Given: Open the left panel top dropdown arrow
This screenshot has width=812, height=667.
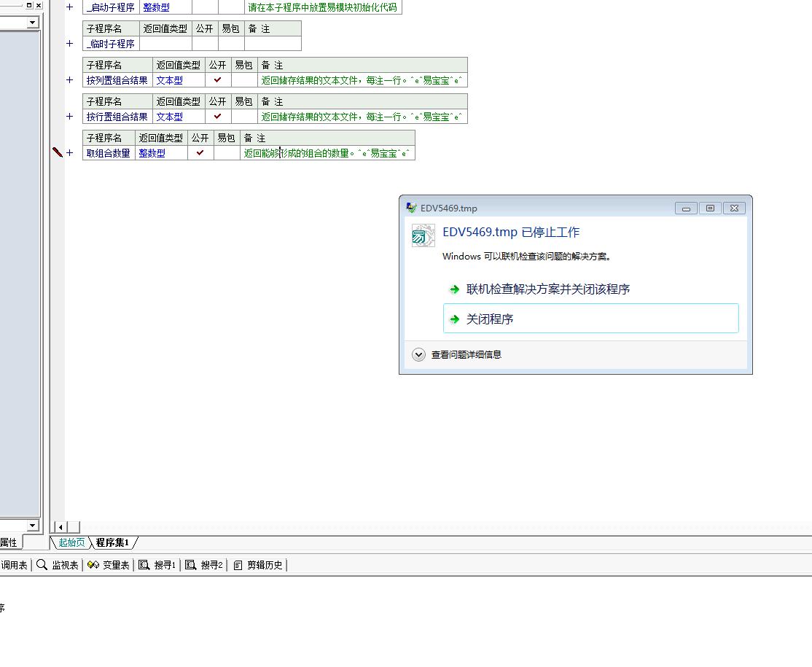Looking at the screenshot, I should (33, 23).
